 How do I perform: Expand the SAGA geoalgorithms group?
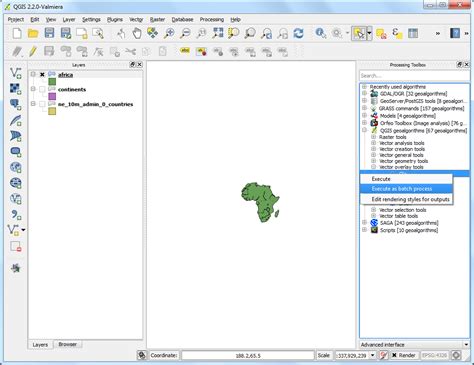click(364, 223)
